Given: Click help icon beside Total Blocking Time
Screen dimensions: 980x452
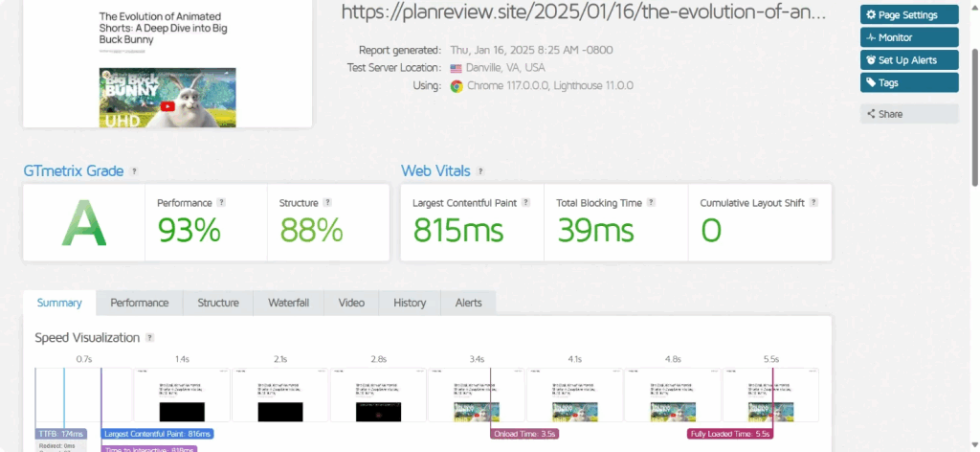Looking at the screenshot, I should click(x=652, y=203).
